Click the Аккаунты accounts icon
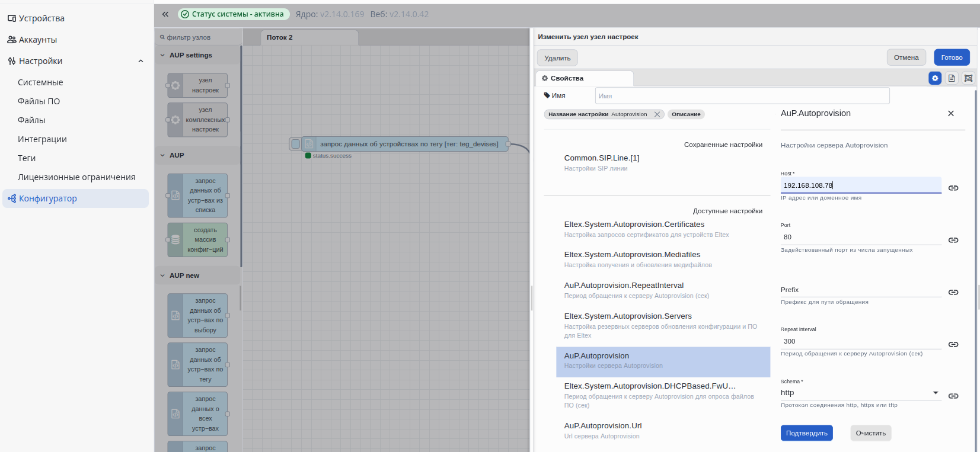Screen dimensions: 980x452 (x=11, y=40)
